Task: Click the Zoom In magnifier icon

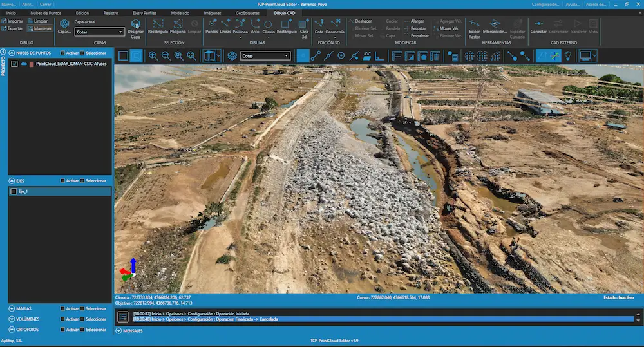Action: [153, 56]
